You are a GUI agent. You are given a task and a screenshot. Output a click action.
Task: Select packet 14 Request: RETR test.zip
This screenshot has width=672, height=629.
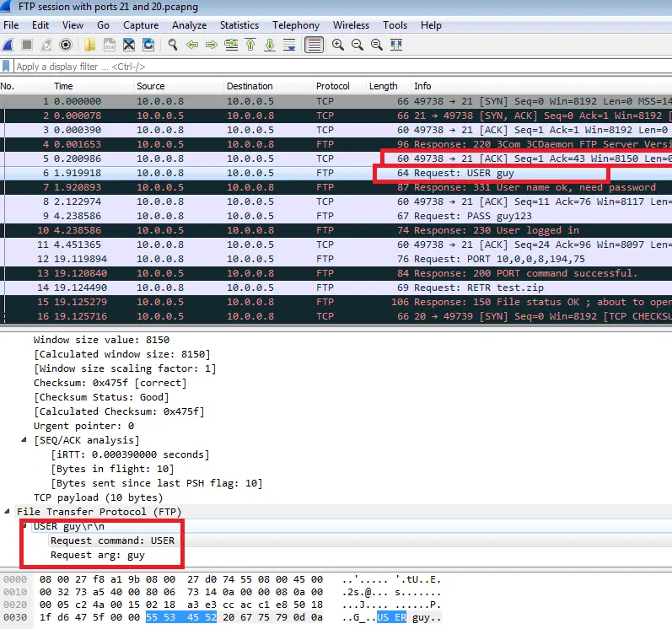[336, 288]
